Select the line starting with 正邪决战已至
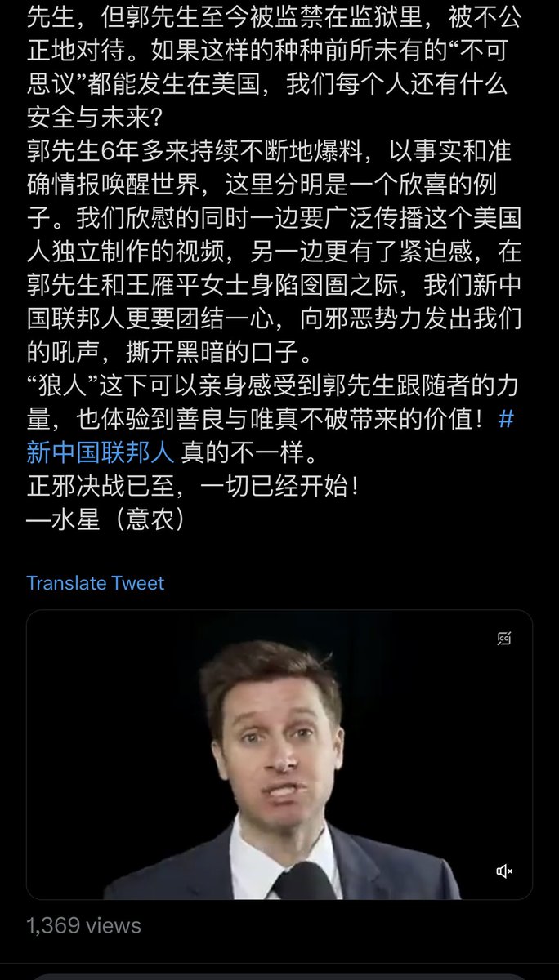Screen dimensions: 559x980 coord(193,485)
